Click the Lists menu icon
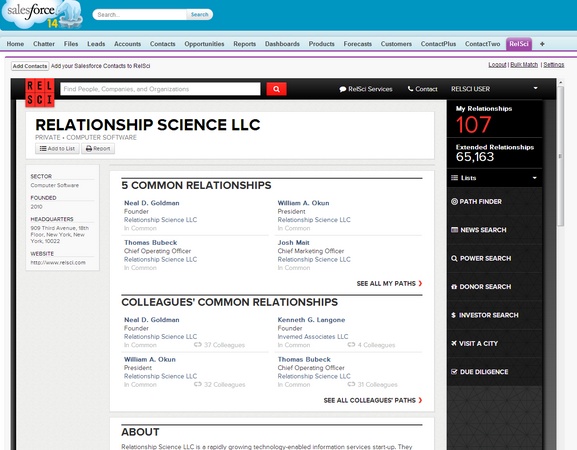577x450 pixels. point(454,178)
